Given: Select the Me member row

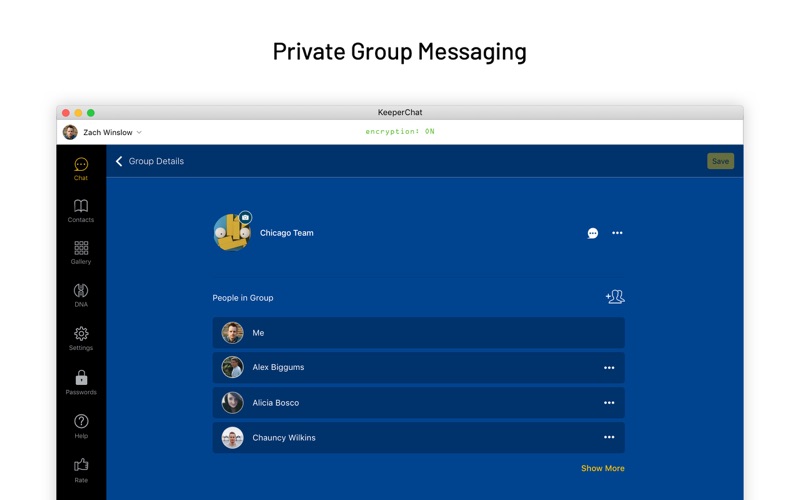Looking at the screenshot, I should [x=418, y=333].
